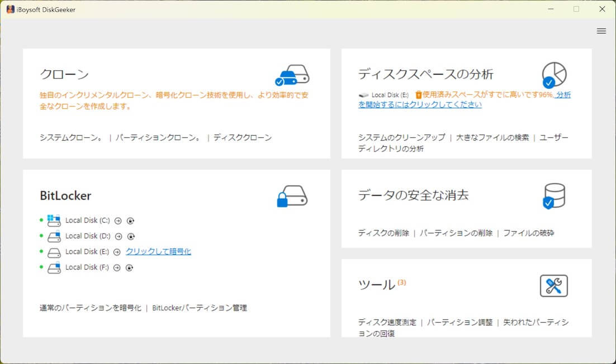Open the hamburger menu at top right
The image size is (616, 364).
(x=601, y=31)
